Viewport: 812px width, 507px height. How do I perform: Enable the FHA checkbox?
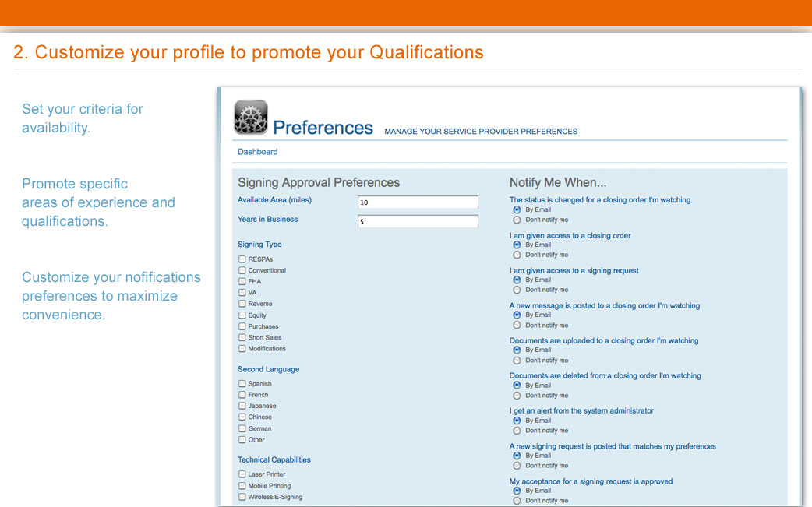[242, 281]
